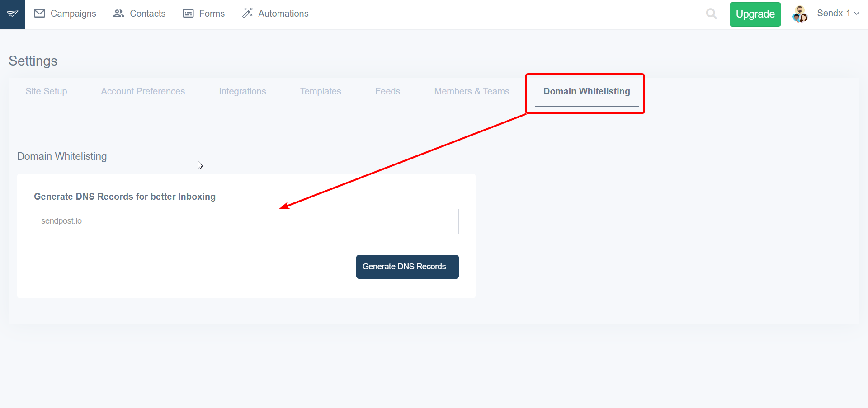Open the Campaigns menu
Screen dimensions: 868x408
point(73,14)
